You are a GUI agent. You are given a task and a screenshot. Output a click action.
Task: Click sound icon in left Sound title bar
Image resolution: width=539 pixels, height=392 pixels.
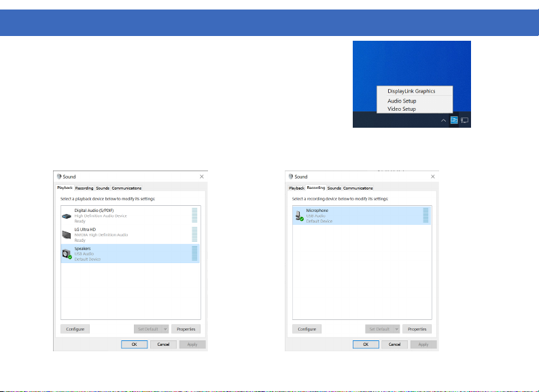(x=59, y=176)
